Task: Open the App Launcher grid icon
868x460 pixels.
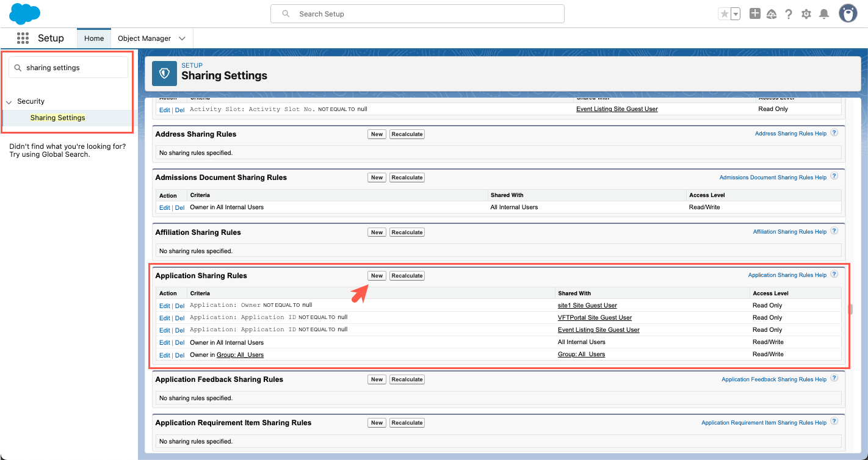Action: click(23, 38)
